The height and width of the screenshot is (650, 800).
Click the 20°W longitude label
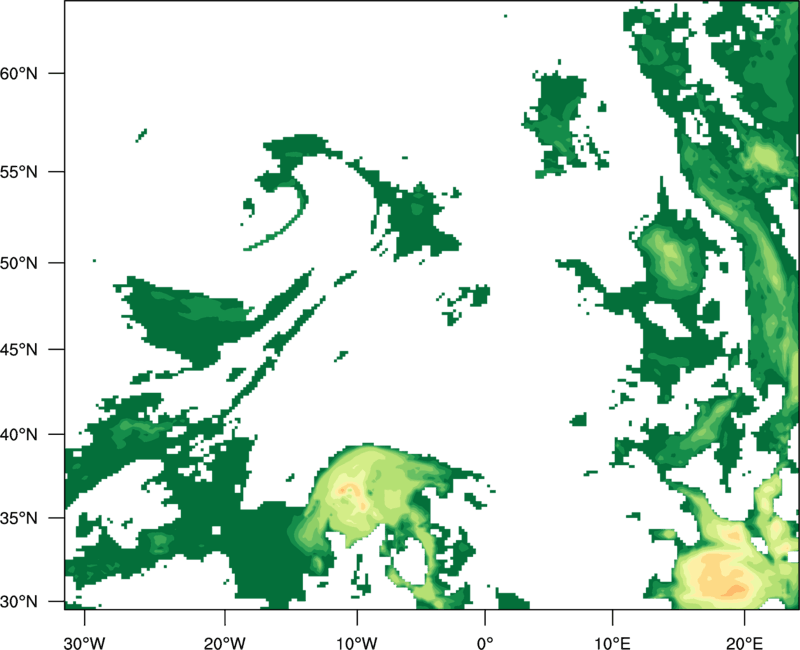tap(225, 643)
